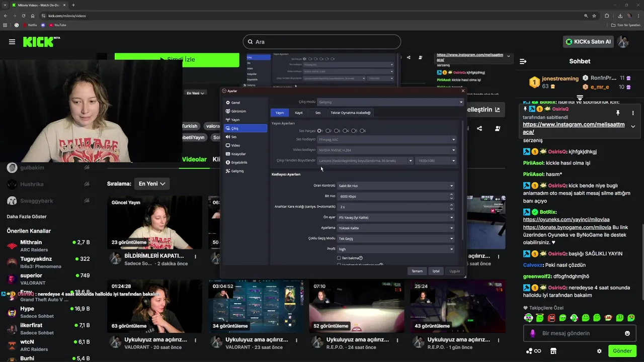
Task: Open options for BİLDİRİMLERİ KAPATI video
Action: point(195,256)
